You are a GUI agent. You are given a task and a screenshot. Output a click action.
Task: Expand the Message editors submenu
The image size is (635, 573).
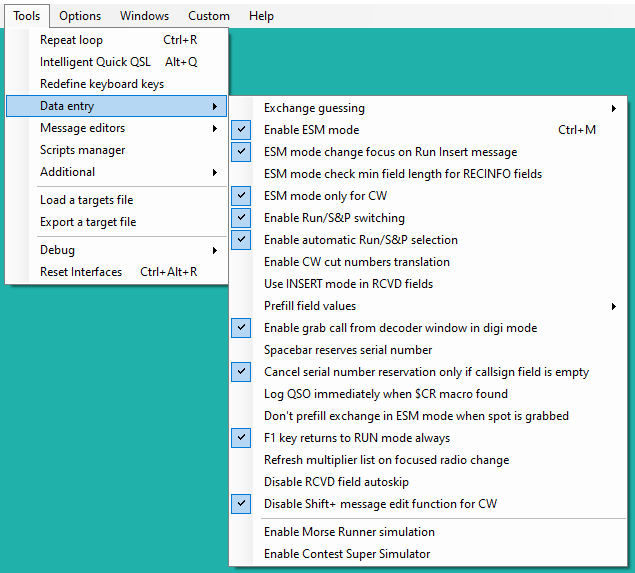[x=117, y=128]
